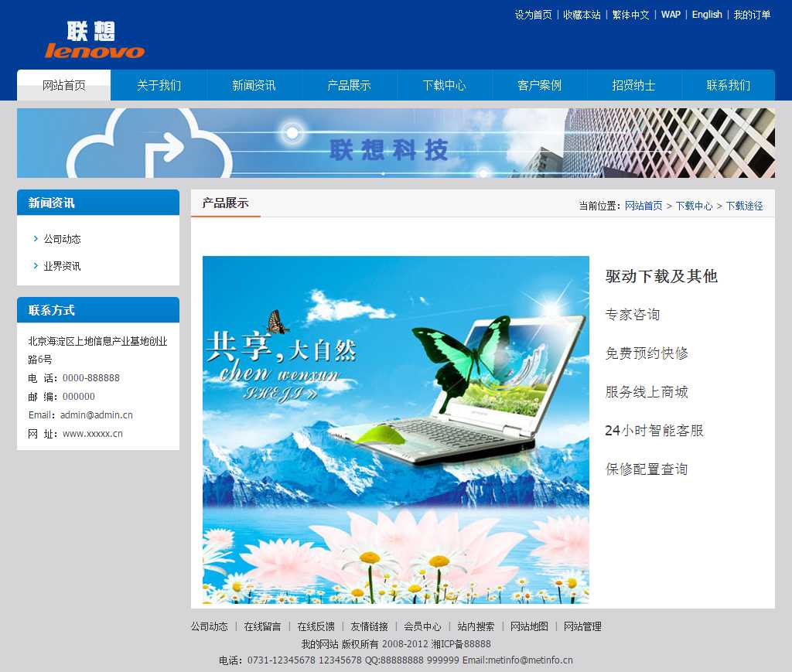The image size is (792, 672).
Task: Click the 网站首页 breadcrumb link
Action: pyautogui.click(x=643, y=206)
